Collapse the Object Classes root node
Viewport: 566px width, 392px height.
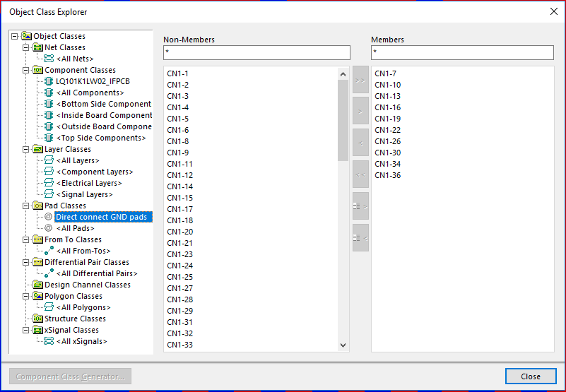pos(14,36)
